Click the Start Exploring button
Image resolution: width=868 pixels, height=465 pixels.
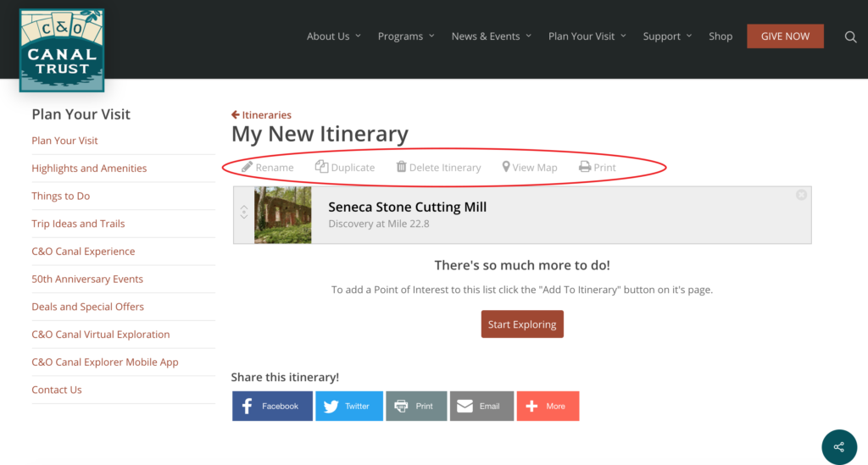pos(522,324)
